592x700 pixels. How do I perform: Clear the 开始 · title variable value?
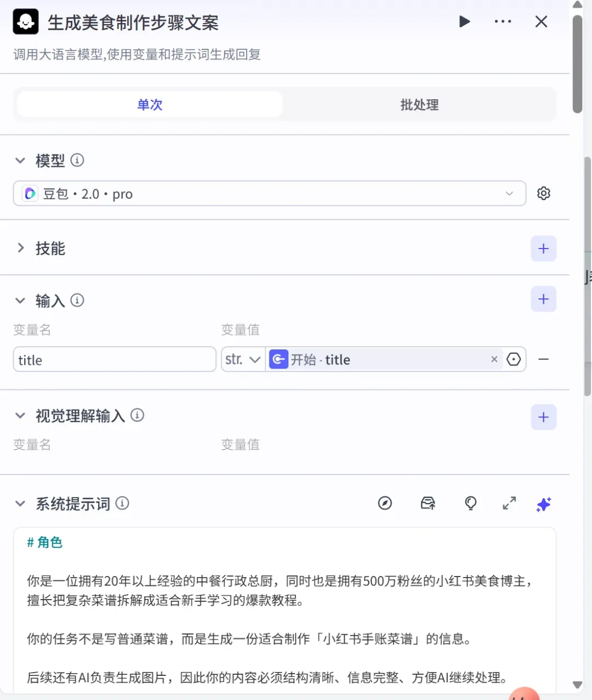coord(494,359)
